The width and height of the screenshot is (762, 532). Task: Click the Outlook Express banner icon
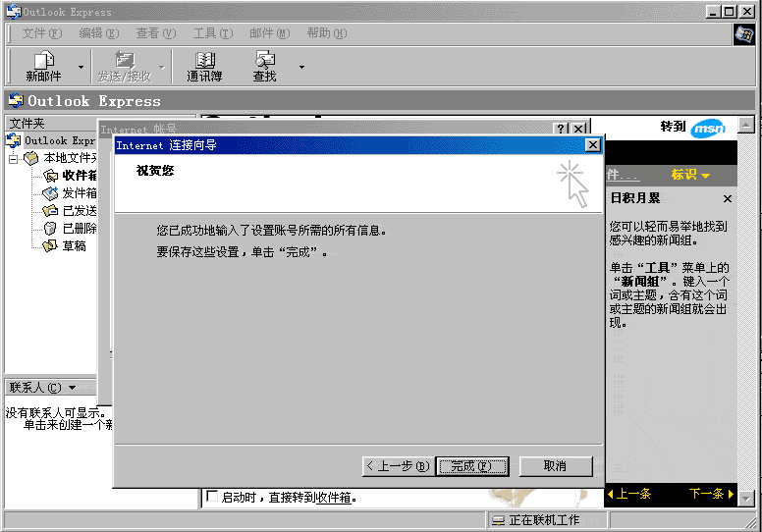click(16, 100)
